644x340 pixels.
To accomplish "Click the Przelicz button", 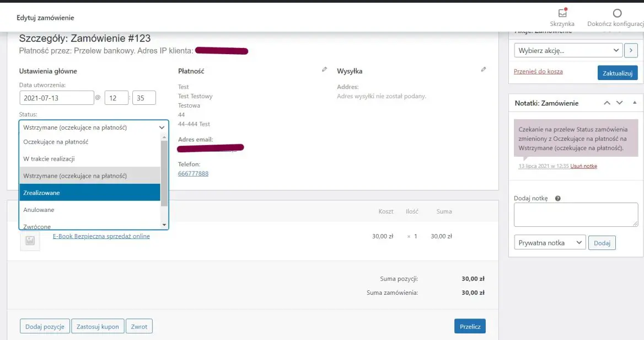I will (x=470, y=326).
